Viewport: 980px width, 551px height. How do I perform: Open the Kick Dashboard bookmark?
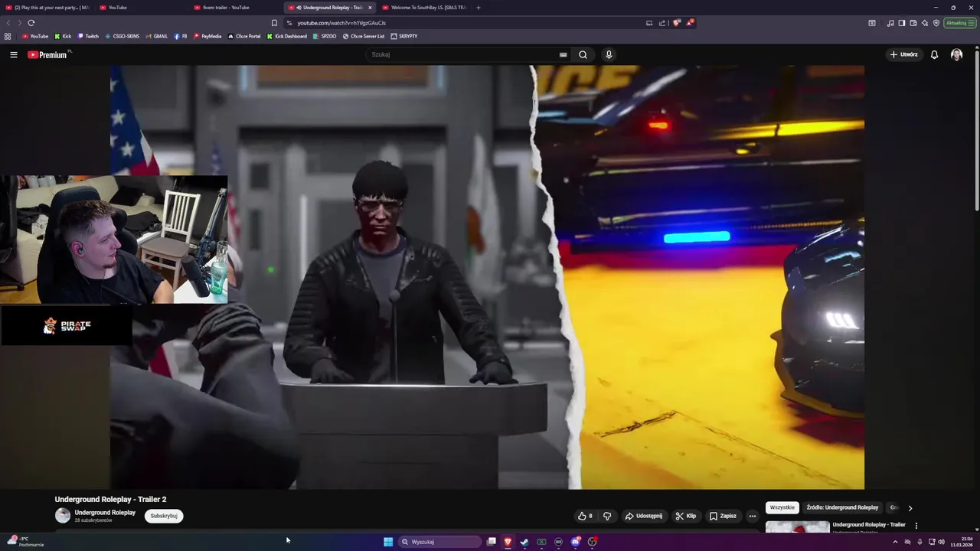click(287, 36)
